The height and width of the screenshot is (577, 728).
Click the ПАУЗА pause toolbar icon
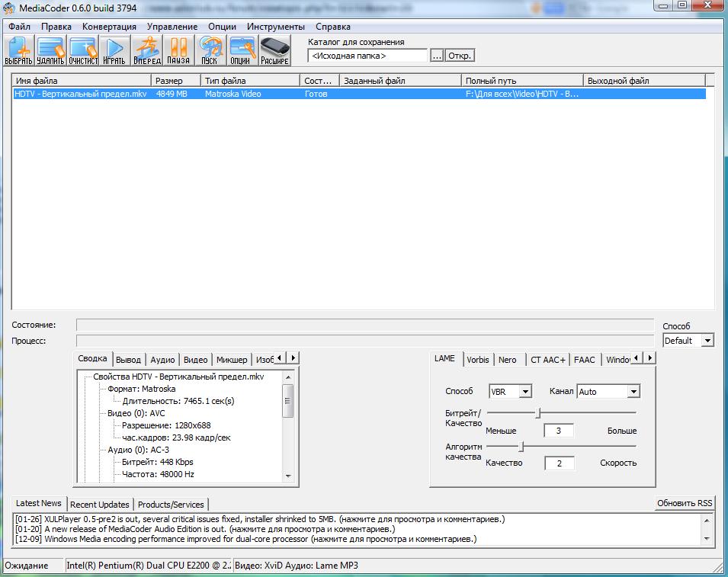(178, 50)
